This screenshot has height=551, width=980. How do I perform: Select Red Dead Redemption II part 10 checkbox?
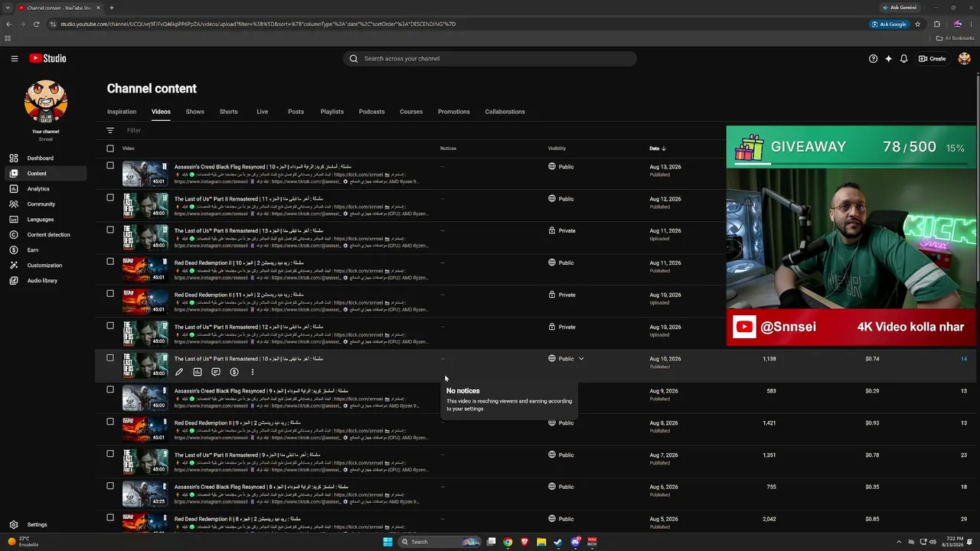[110, 261]
